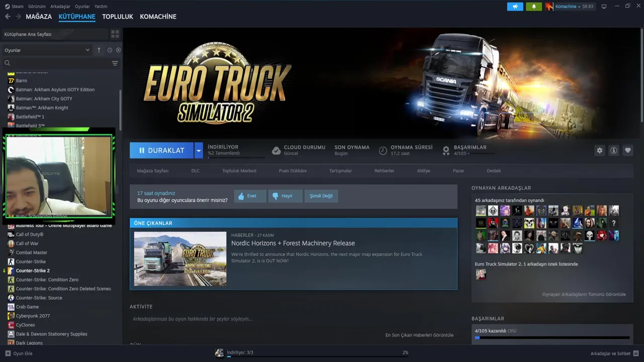
Task: Open Görünüm menu
Action: click(37, 7)
